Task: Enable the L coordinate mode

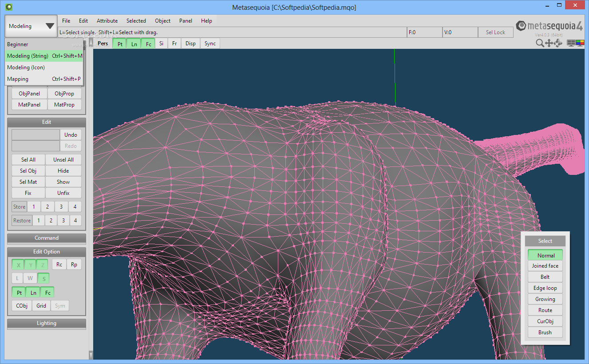Action: pyautogui.click(x=18, y=278)
